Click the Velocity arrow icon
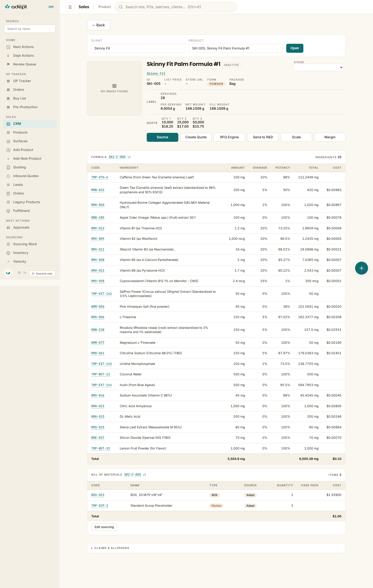 pos(8,262)
